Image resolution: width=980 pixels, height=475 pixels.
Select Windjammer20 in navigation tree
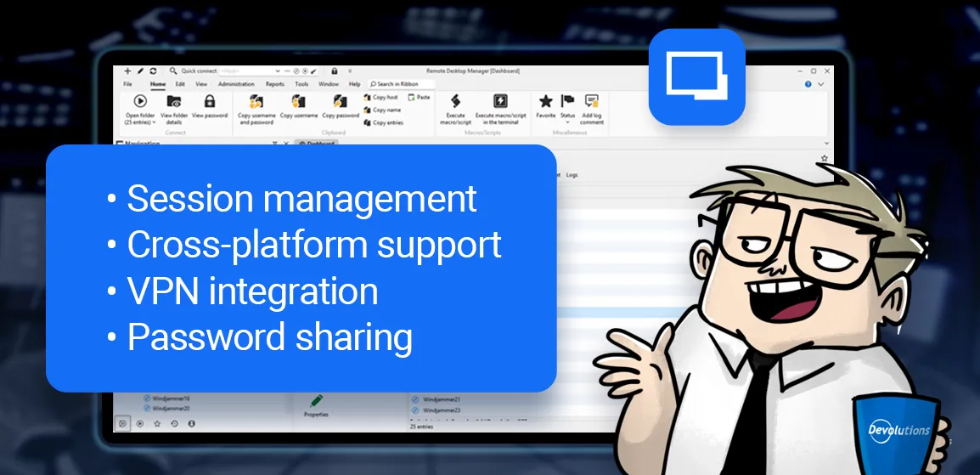tap(166, 409)
